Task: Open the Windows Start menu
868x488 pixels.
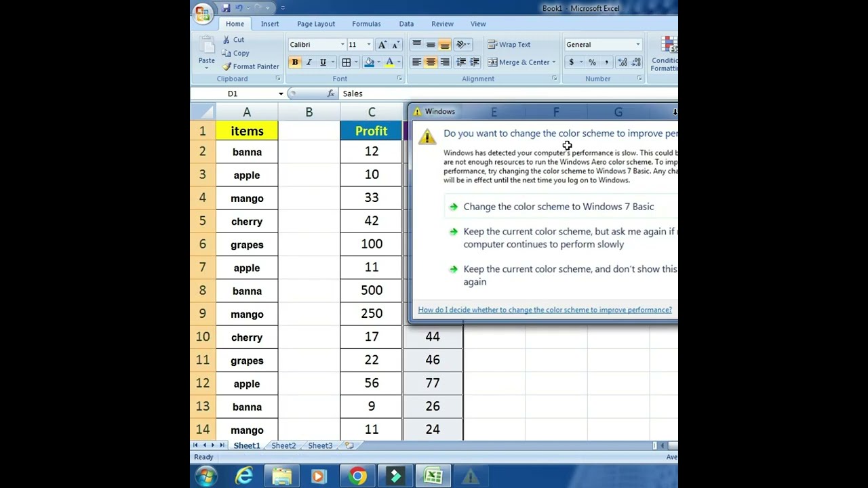Action: [206, 476]
